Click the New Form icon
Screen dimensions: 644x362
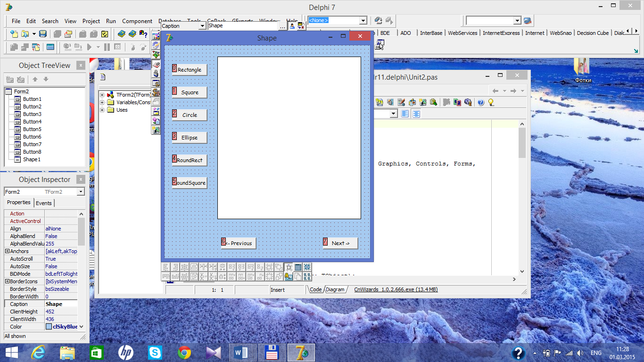pos(50,47)
